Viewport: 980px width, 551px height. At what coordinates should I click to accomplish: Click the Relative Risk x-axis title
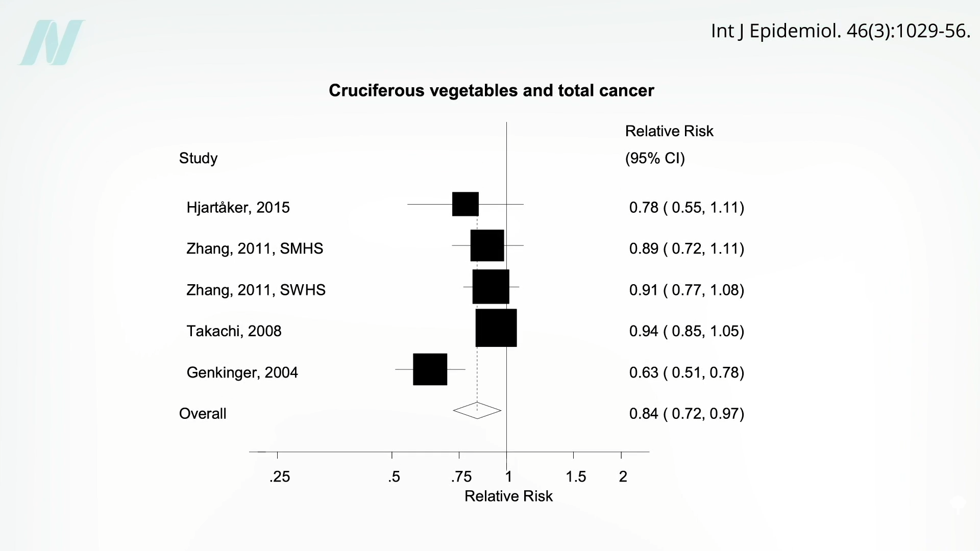(508, 496)
